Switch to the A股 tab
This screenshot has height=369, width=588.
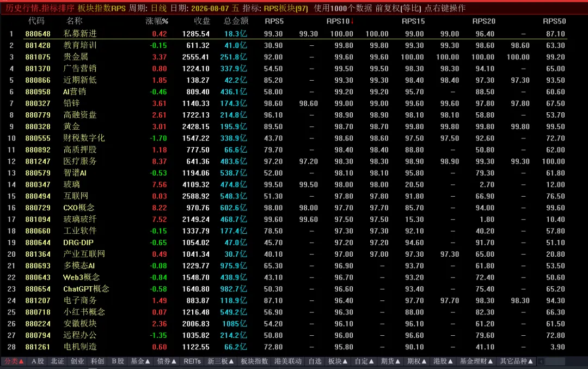38,361
